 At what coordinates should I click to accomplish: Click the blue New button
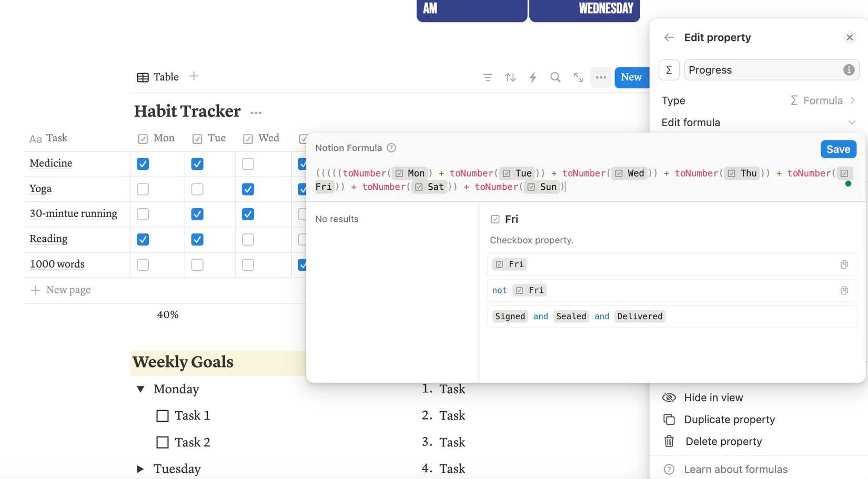click(x=631, y=77)
